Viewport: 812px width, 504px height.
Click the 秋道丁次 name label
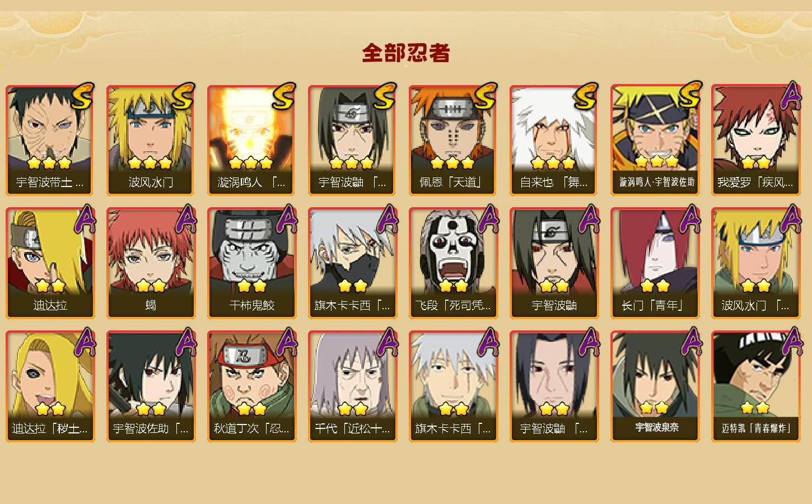pos(251,429)
